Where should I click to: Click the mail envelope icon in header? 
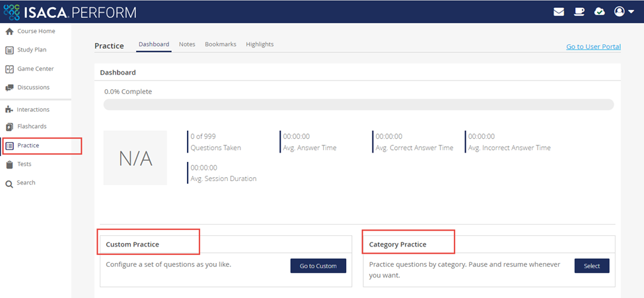tap(559, 12)
